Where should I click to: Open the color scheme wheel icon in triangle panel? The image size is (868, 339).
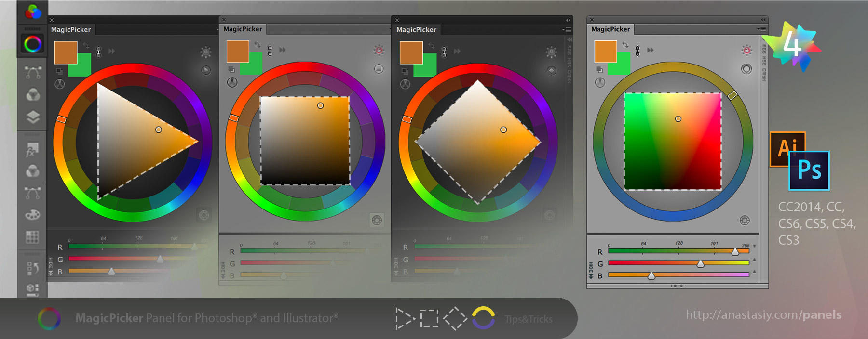60,84
